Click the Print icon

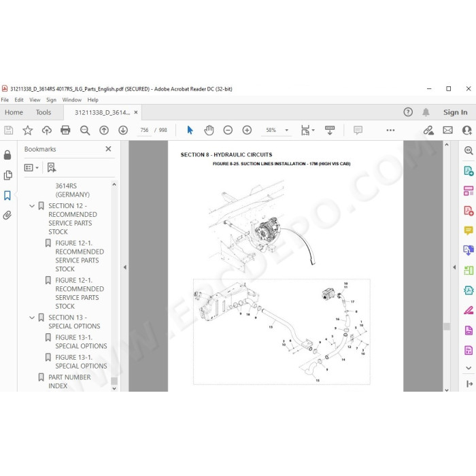click(x=65, y=131)
